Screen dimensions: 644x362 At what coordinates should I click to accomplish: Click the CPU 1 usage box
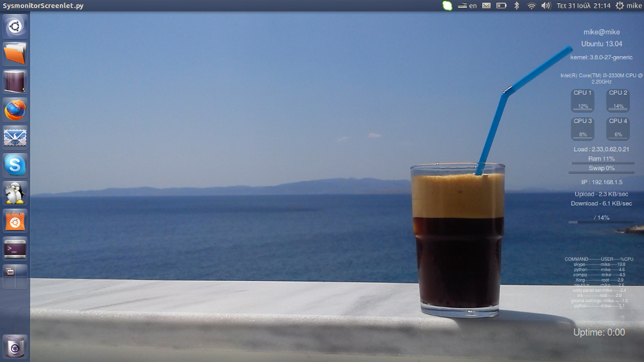[x=583, y=100]
